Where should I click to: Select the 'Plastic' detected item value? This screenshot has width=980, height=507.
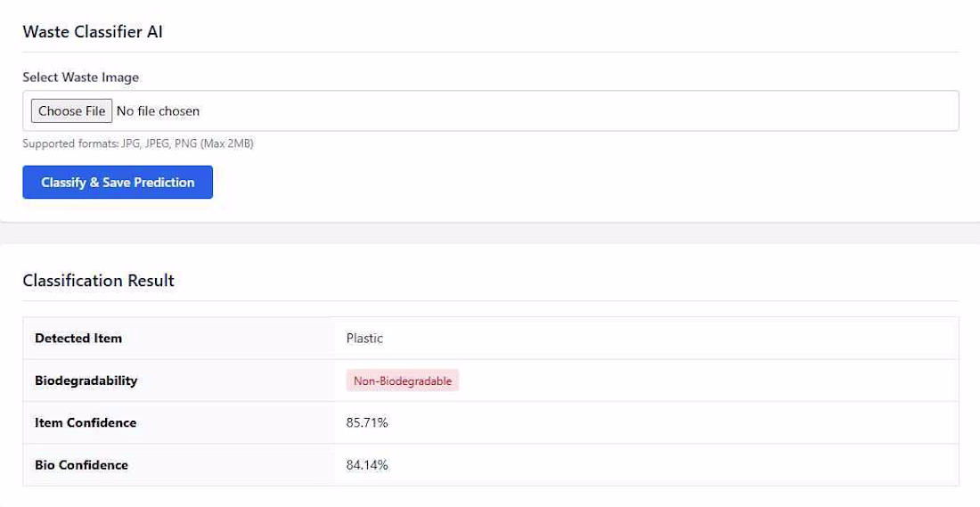pos(364,339)
